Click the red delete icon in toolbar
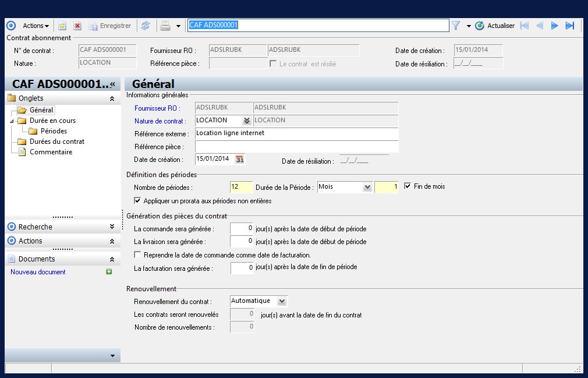 pos(77,26)
